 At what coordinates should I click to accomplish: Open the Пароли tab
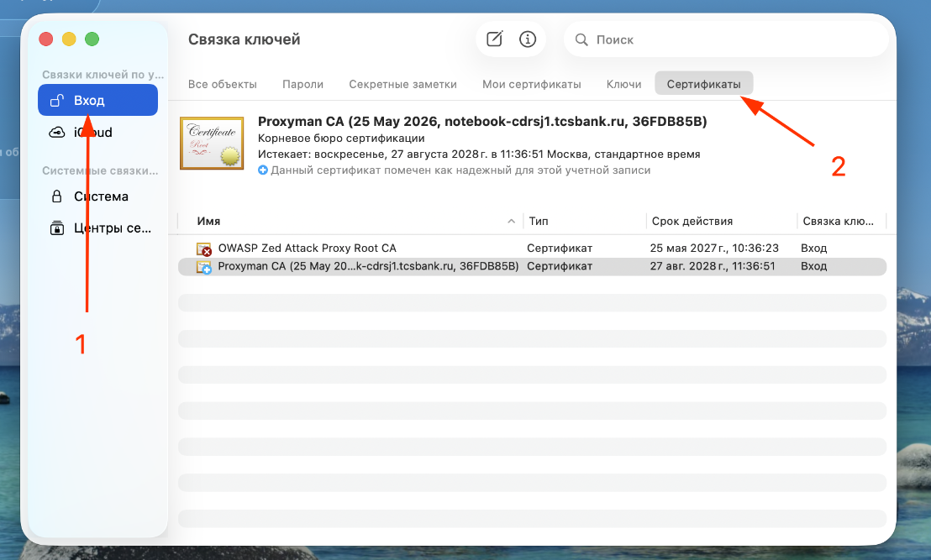(x=302, y=84)
